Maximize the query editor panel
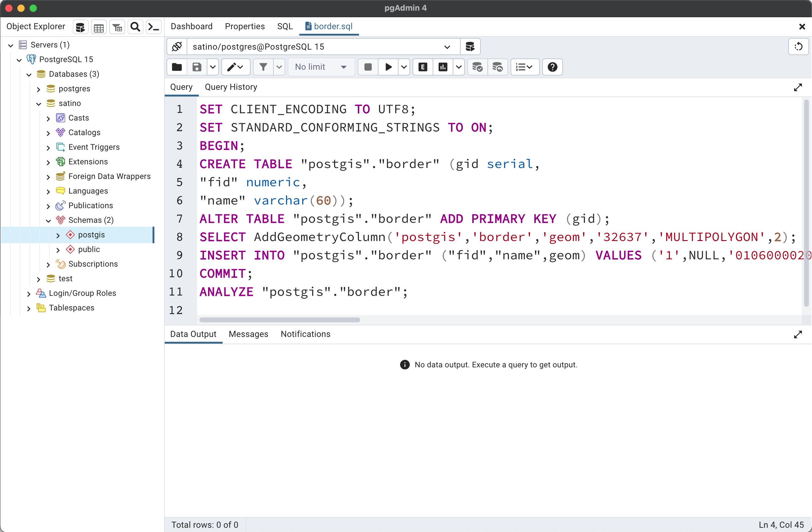812x532 pixels. click(x=798, y=87)
